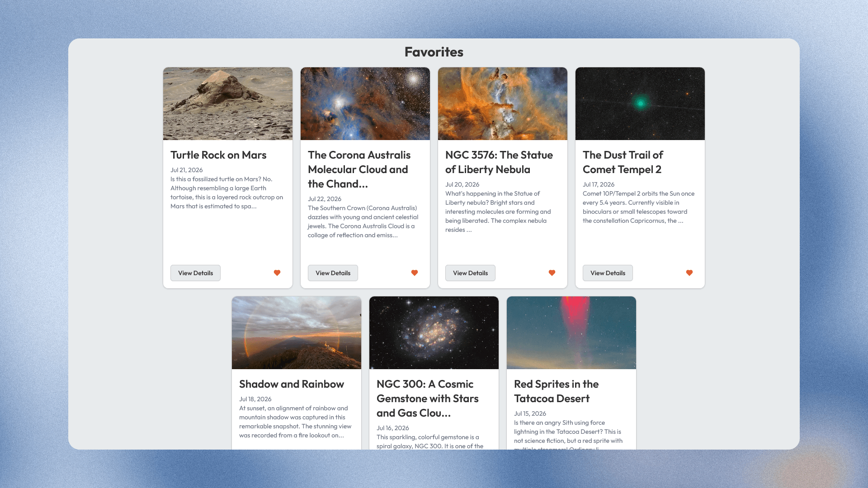Click the 'Is this a fossilized turtle' description
This screenshot has width=868, height=488.
pos(227,192)
